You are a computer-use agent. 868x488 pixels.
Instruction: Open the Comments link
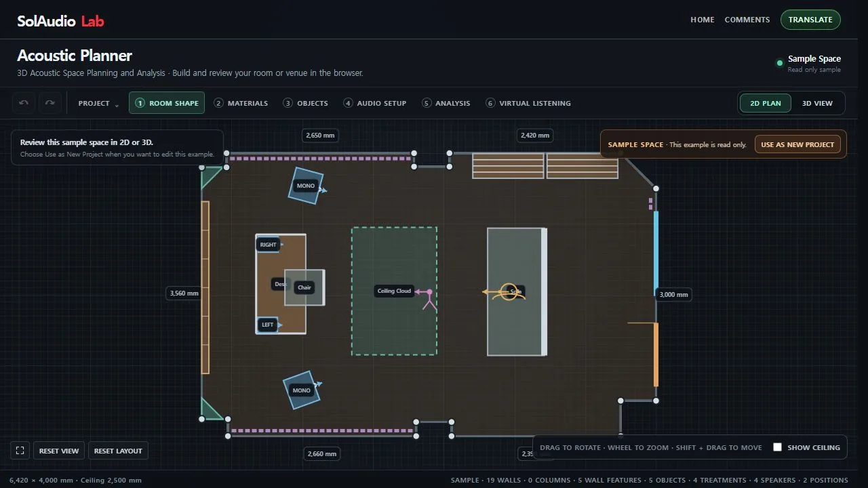(747, 20)
